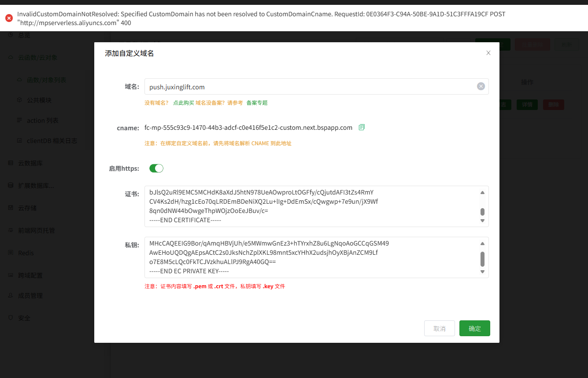Close the 添加自定义域名 dialog

[x=488, y=53]
